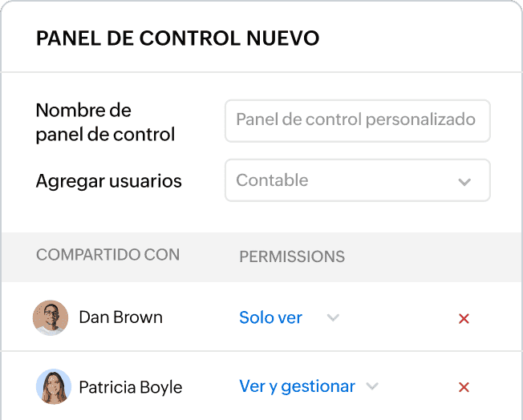The width and height of the screenshot is (523, 420).
Task: Click Patricia Boyle's avatar picture
Action: (54, 386)
